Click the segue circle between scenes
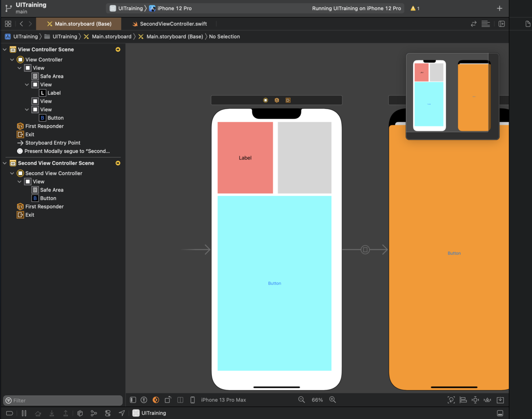This screenshot has width=532, height=419. coord(365,250)
